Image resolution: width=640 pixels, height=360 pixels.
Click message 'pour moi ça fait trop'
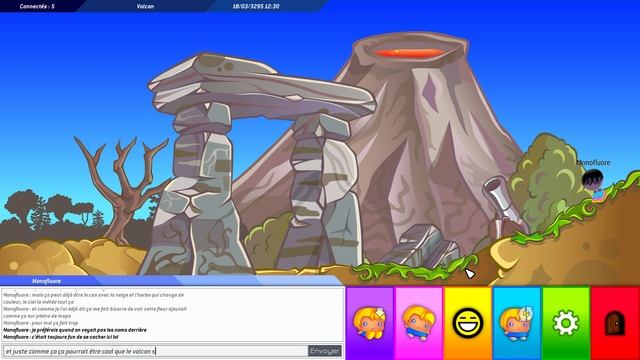click(x=40, y=323)
